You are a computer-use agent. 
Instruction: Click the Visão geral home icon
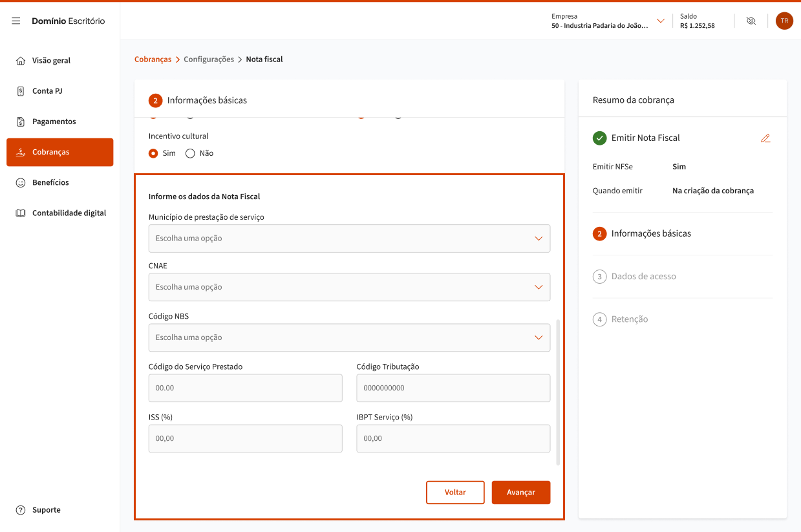point(21,61)
